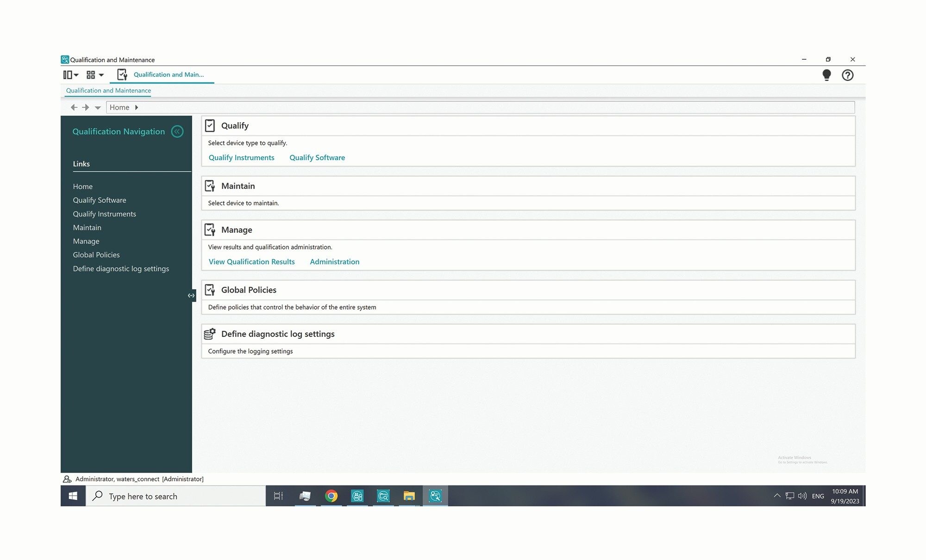This screenshot has height=560, width=926.
Task: Launch Google Chrome from the taskbar
Action: [331, 496]
